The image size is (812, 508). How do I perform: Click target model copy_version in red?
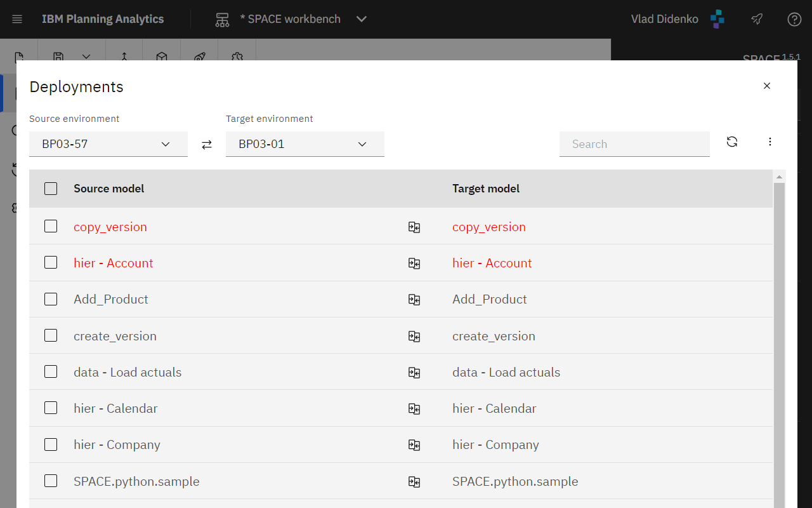pos(489,227)
